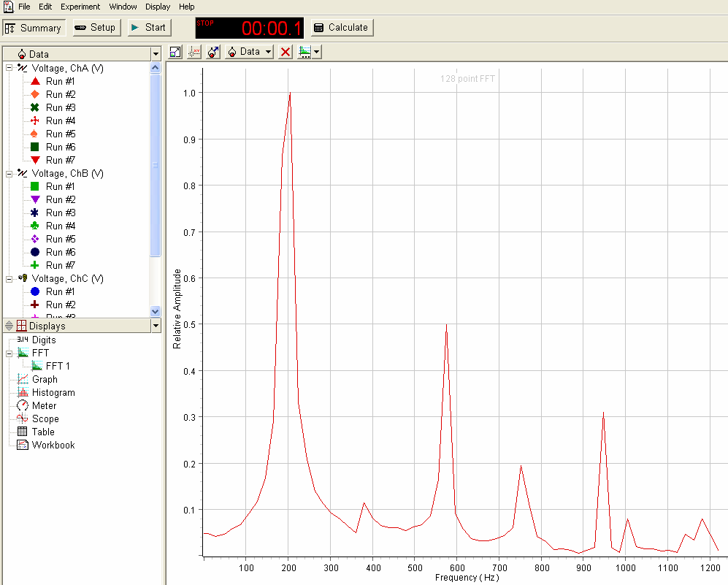Collapse the FFT displays tree node

point(9,353)
